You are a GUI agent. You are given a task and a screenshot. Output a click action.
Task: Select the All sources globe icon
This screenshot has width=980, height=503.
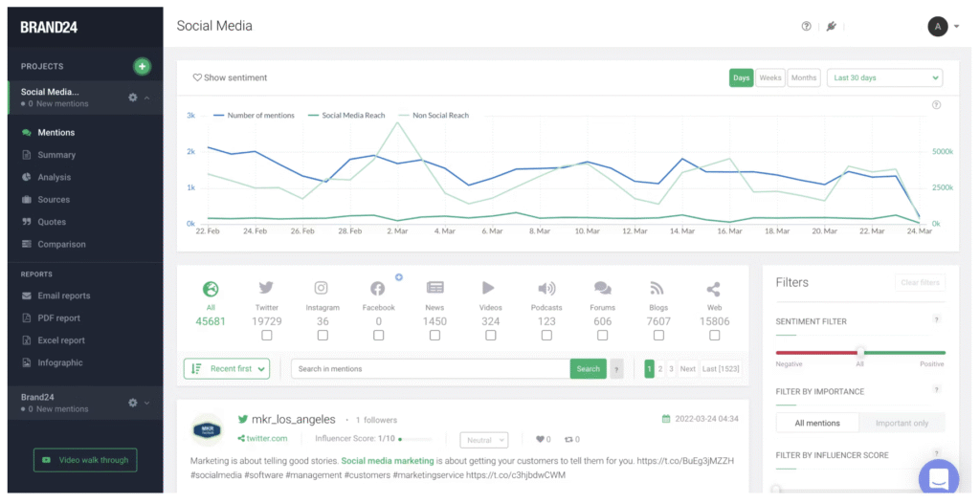click(x=211, y=289)
